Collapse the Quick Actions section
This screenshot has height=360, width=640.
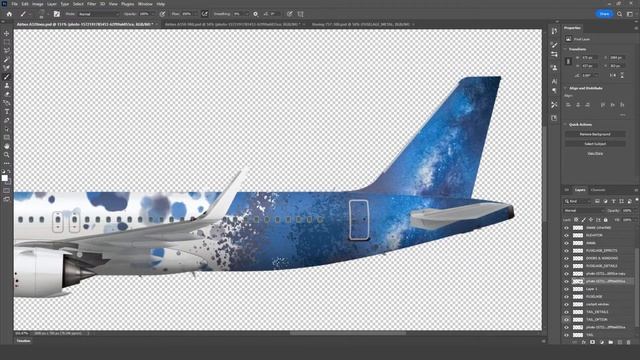tap(566, 124)
